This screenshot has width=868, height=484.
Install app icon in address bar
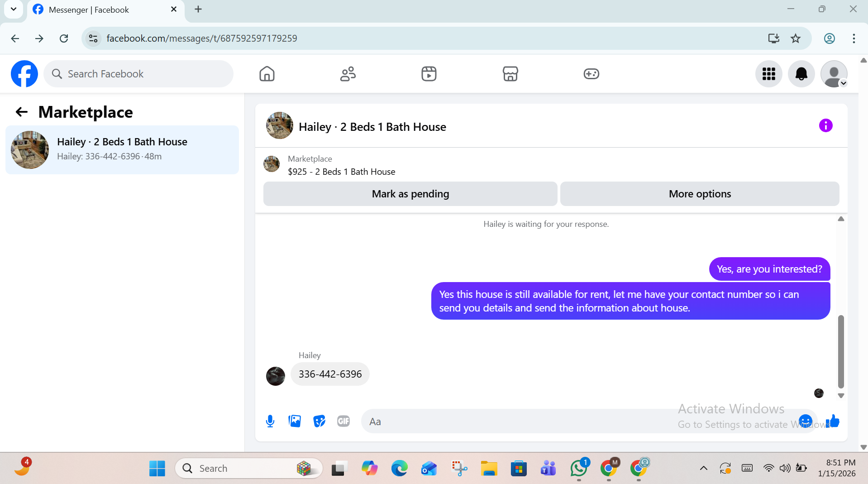tap(773, 38)
